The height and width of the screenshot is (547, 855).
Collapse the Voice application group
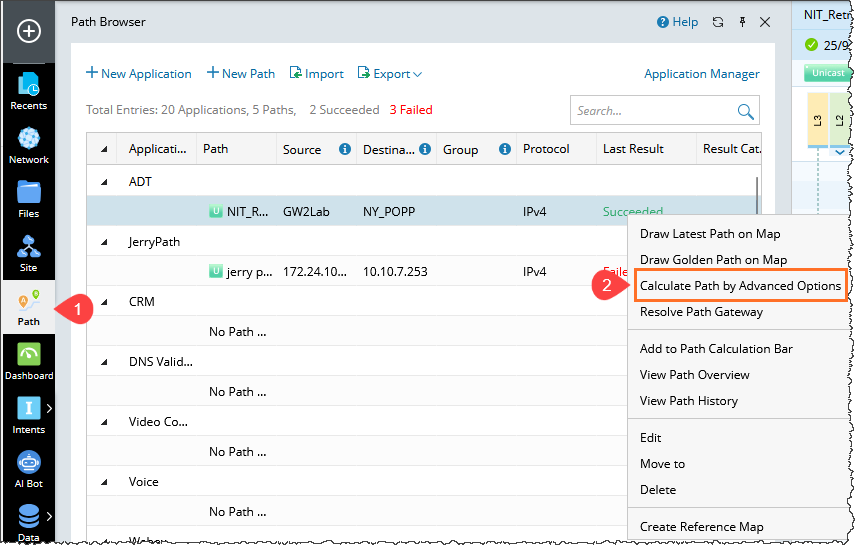104,482
